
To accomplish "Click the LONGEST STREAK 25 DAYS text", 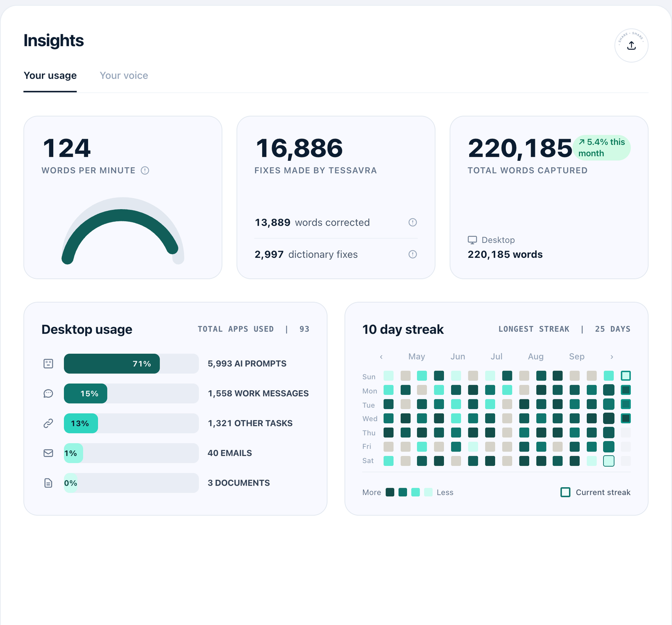I will coord(564,329).
